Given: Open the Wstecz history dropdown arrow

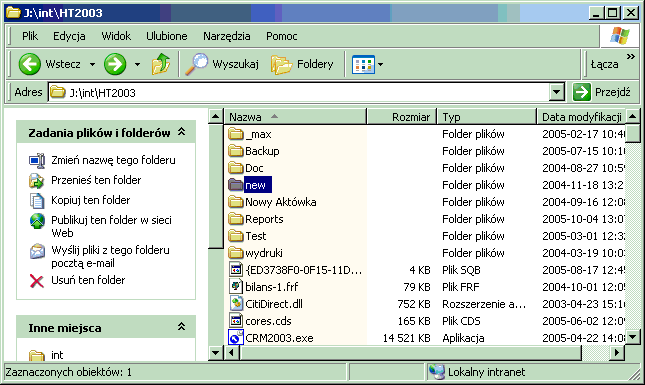Looking at the screenshot, I should pyautogui.click(x=93, y=64).
